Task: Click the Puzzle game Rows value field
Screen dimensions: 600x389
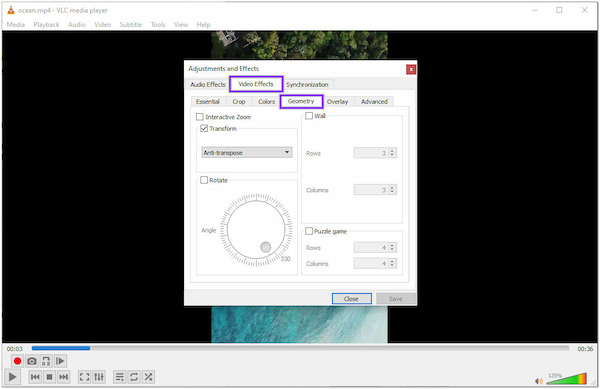Action: 371,248
